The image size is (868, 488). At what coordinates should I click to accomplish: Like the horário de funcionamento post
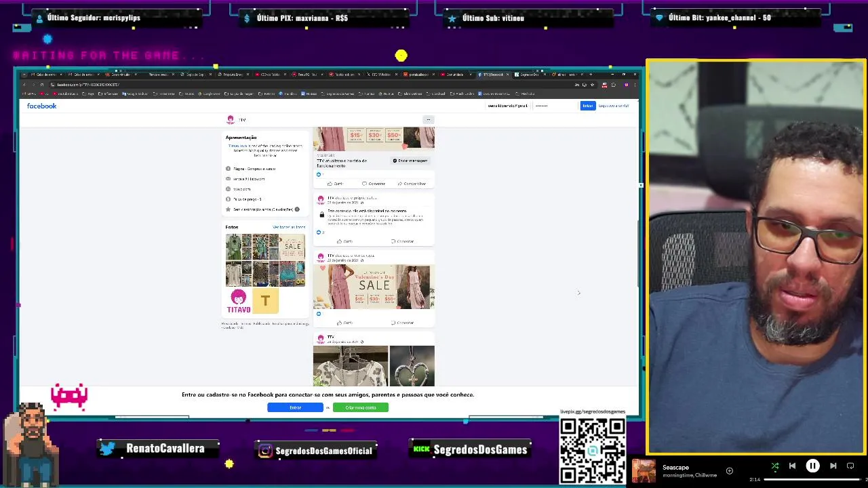click(x=335, y=184)
